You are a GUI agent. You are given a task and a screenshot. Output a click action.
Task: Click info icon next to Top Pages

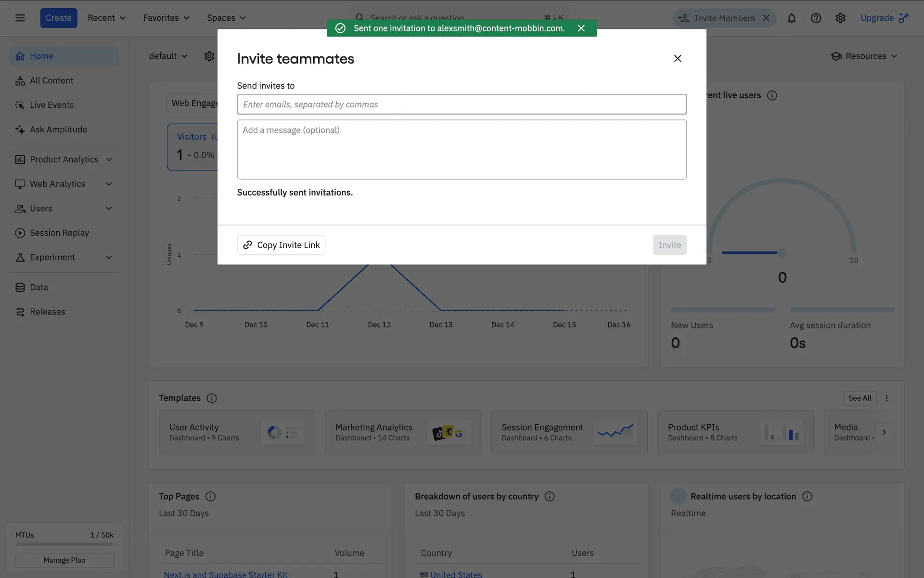210,496
